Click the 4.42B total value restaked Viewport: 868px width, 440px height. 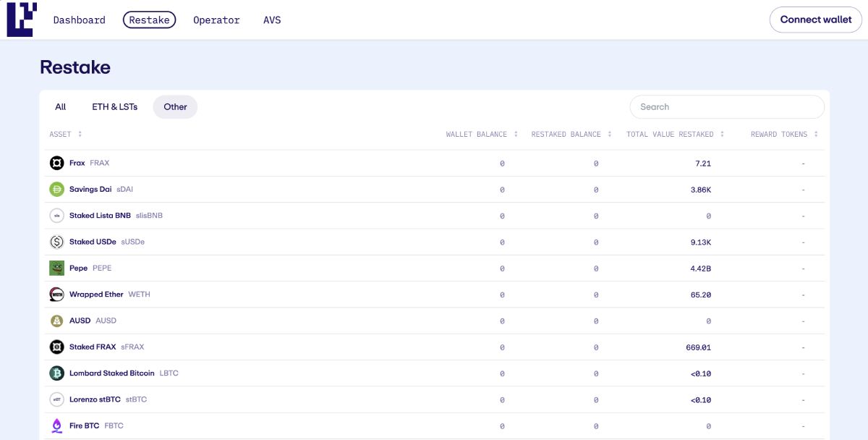point(701,268)
